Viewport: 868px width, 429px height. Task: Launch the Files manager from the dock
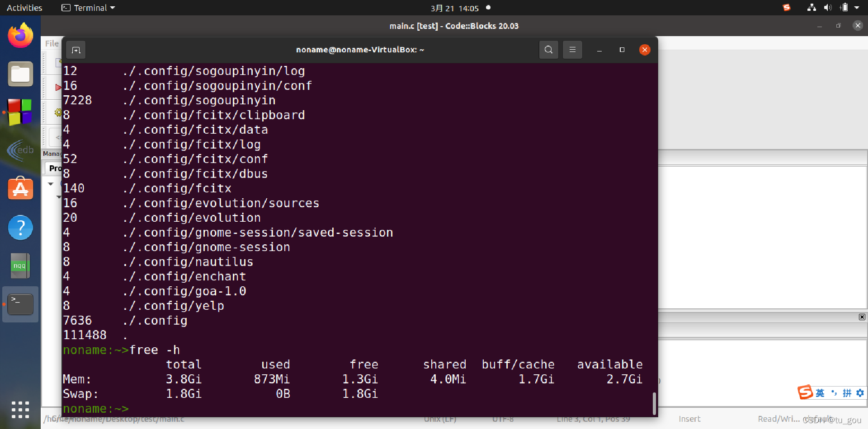click(20, 74)
